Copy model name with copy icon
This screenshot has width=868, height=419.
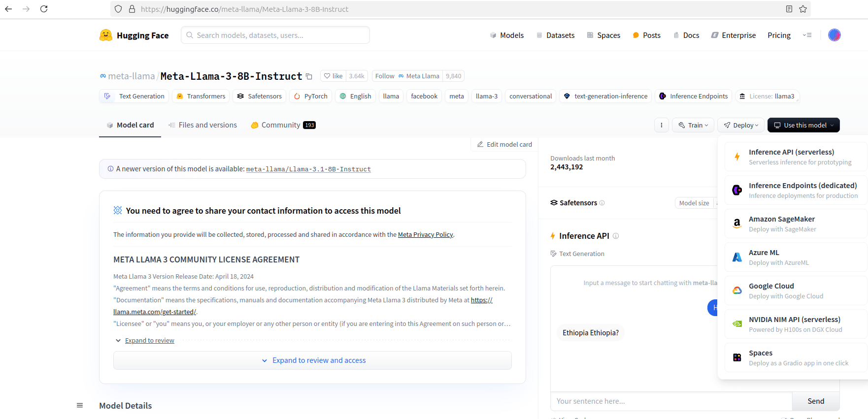(309, 76)
